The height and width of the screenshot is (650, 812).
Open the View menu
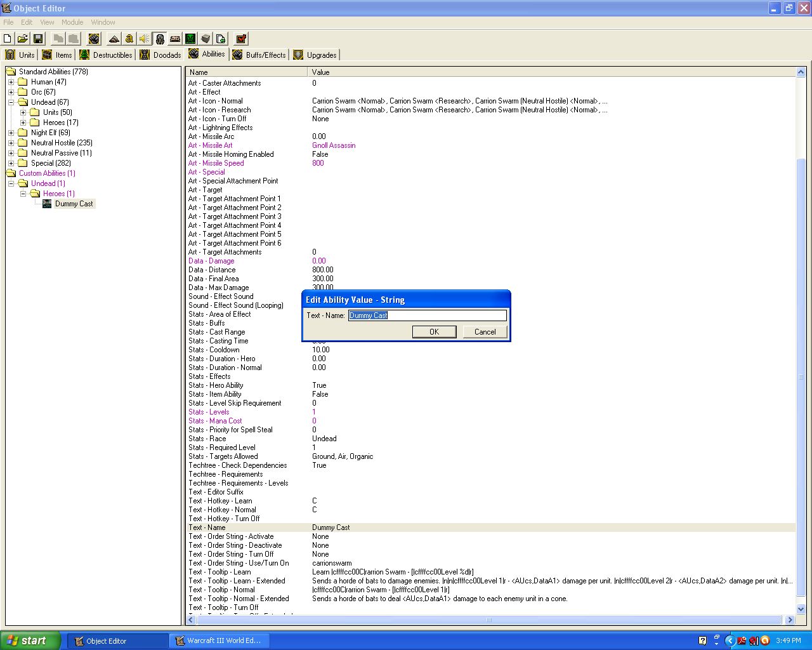pos(48,22)
